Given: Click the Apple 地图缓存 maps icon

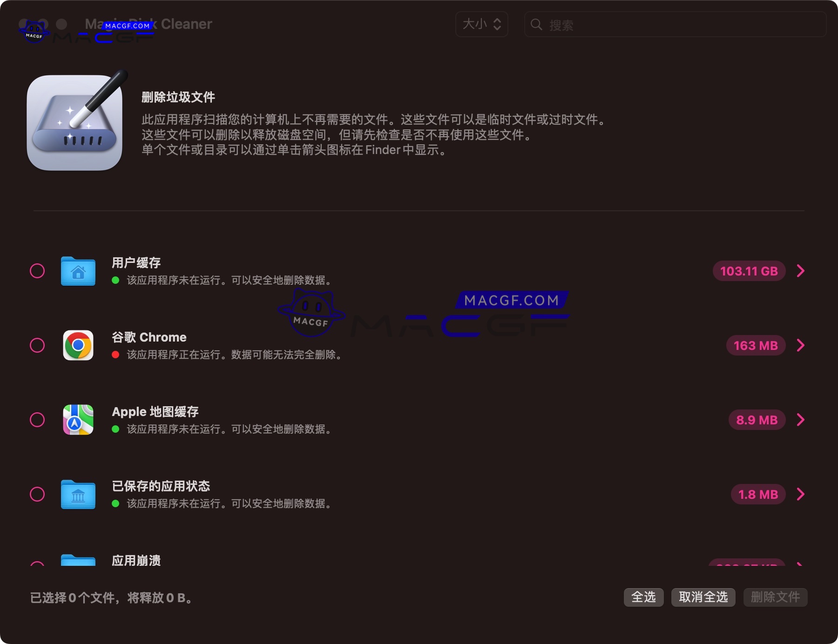Looking at the screenshot, I should [x=77, y=420].
